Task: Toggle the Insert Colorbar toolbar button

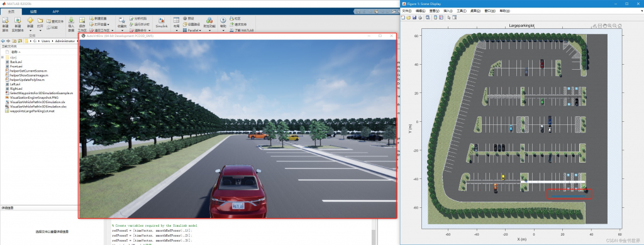Action: tap(435, 18)
